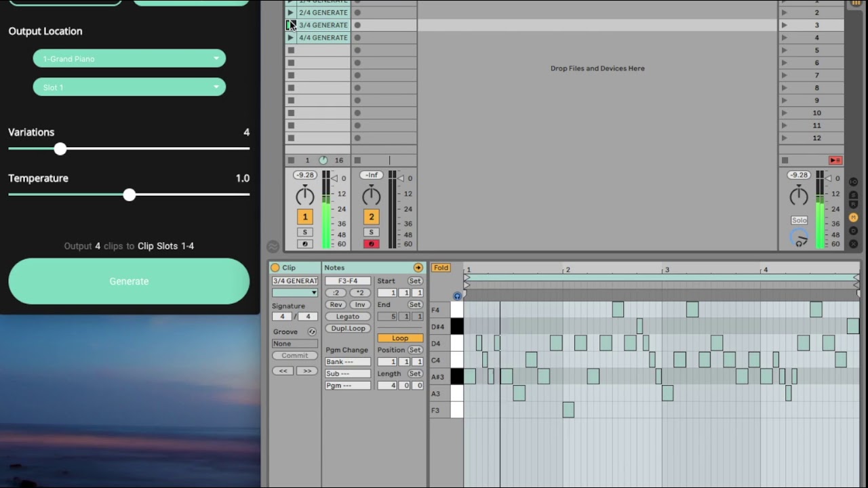Click the F4 piano roll key
The width and height of the screenshot is (868, 488).
457,310
